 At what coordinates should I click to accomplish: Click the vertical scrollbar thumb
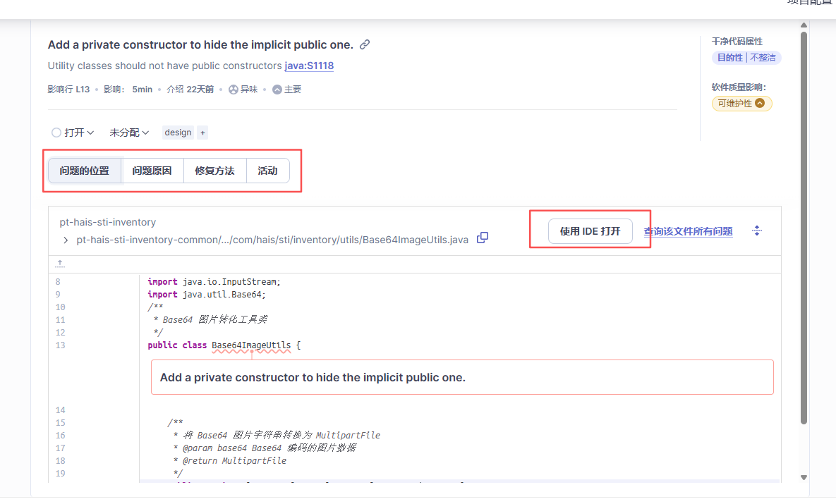(x=804, y=228)
